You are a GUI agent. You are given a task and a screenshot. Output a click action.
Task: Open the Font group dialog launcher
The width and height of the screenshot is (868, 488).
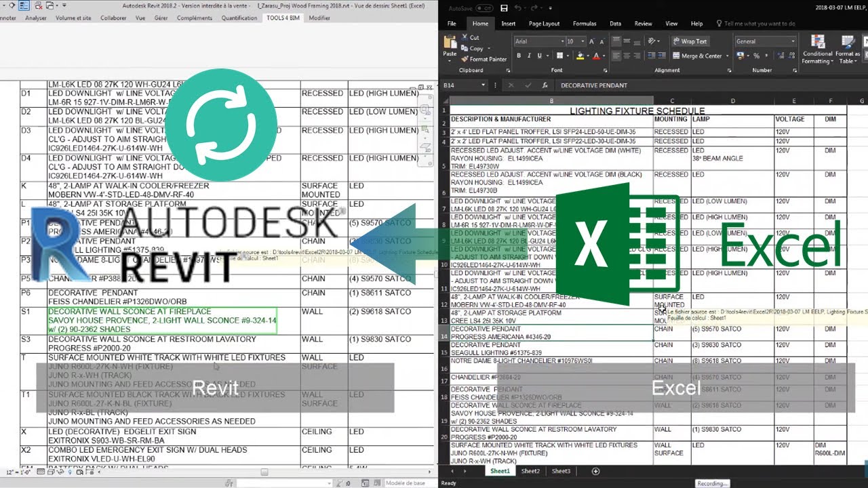tap(606, 70)
